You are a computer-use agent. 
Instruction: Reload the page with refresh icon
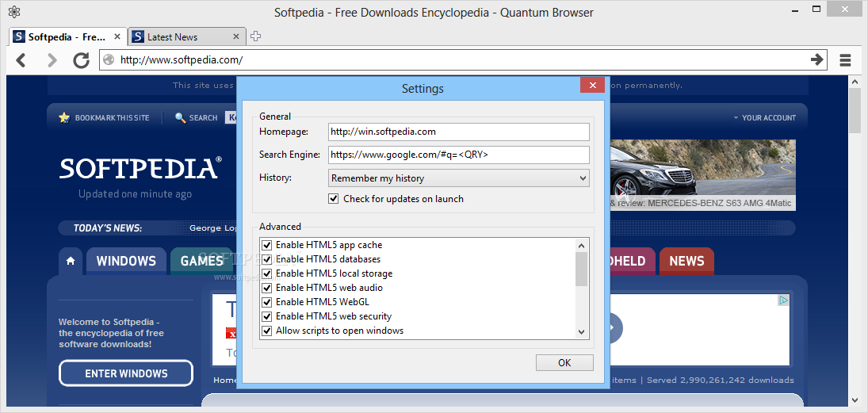click(x=82, y=59)
